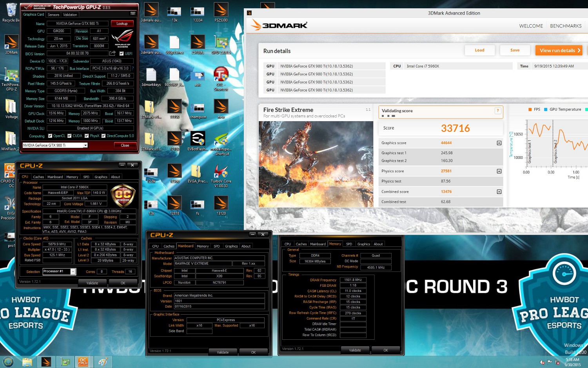This screenshot has height=368, width=588.
Task: Click the Paint taskbar icon
Action: 103,362
